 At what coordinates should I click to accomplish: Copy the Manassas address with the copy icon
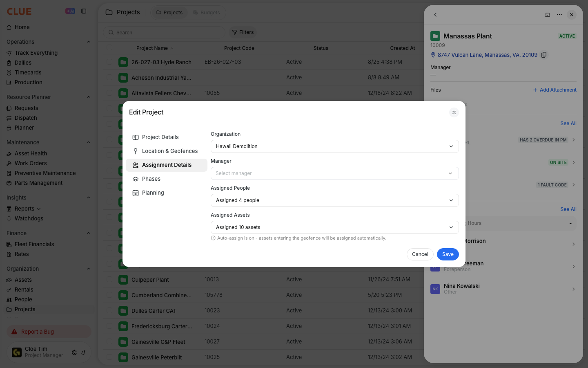[x=544, y=55]
